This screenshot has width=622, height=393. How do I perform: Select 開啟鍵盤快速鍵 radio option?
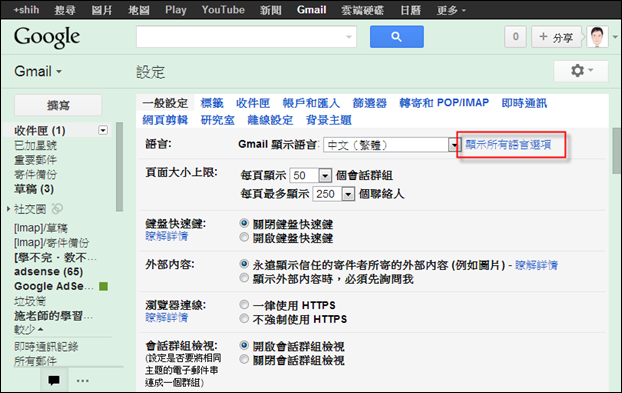click(244, 238)
